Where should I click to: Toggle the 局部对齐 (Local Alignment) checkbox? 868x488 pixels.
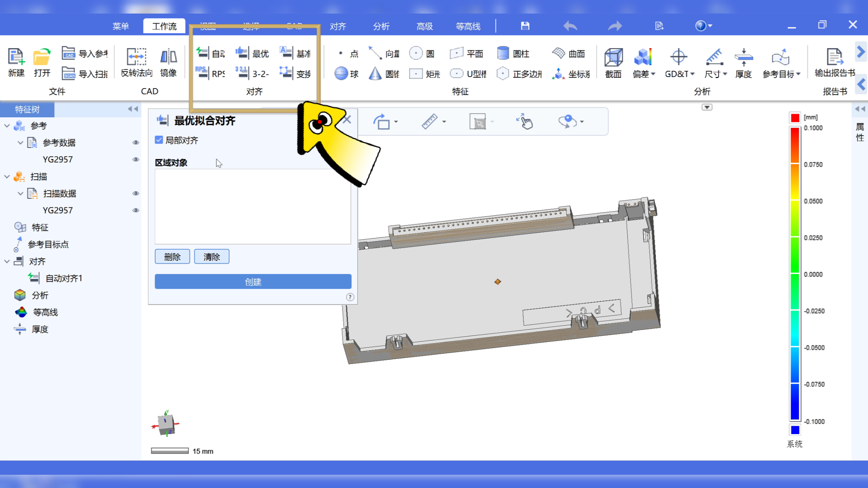coord(159,139)
